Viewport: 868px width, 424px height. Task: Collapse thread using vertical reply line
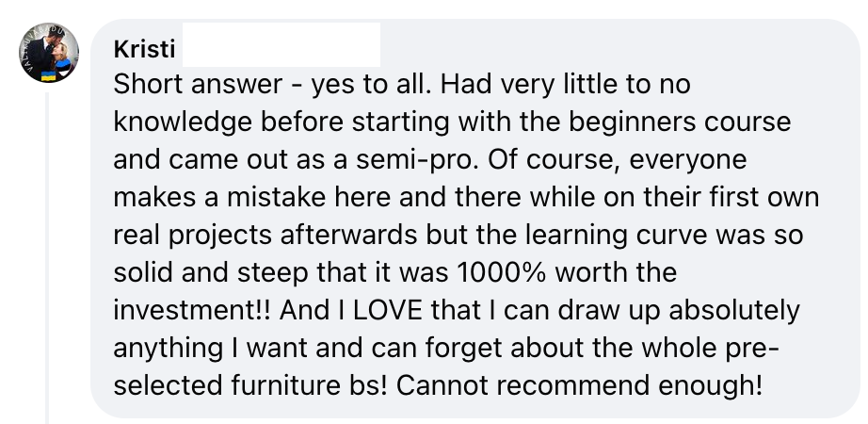[x=47, y=254]
